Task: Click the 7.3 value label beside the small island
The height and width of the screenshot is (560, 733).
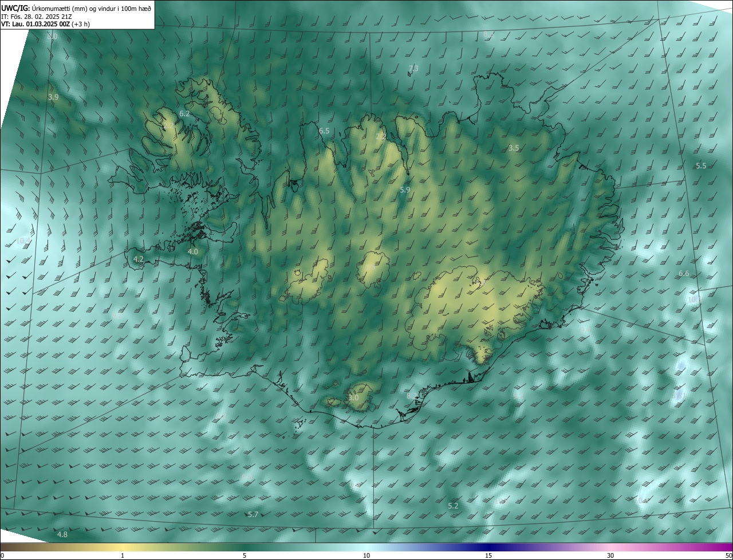Action: point(413,68)
